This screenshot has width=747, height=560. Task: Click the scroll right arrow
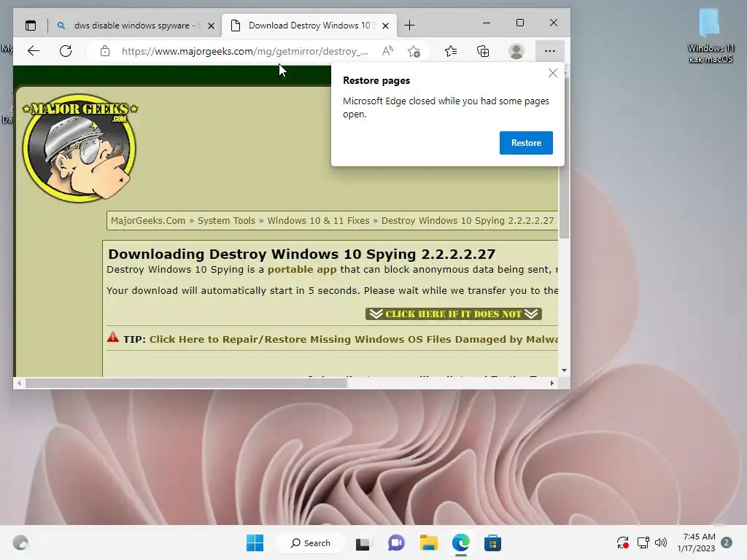pyautogui.click(x=552, y=383)
